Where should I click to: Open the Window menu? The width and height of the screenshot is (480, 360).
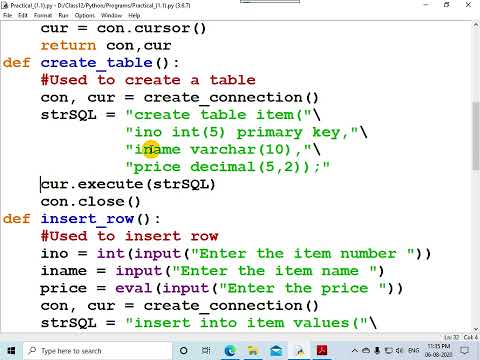pos(111,15)
